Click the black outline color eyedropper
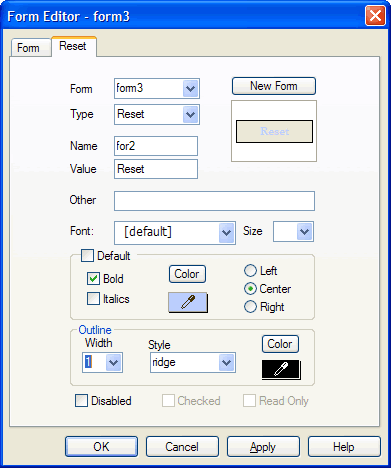The width and height of the screenshot is (391, 468). pos(281,370)
